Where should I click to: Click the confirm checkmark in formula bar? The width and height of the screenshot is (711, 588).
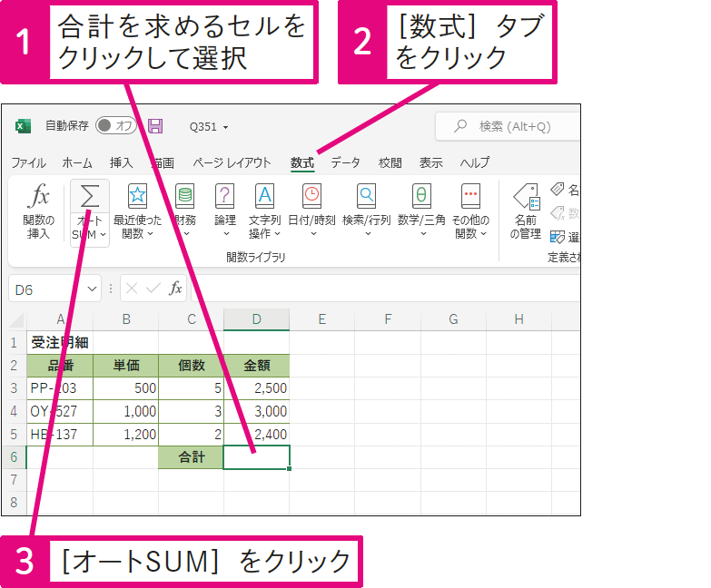[x=153, y=289]
